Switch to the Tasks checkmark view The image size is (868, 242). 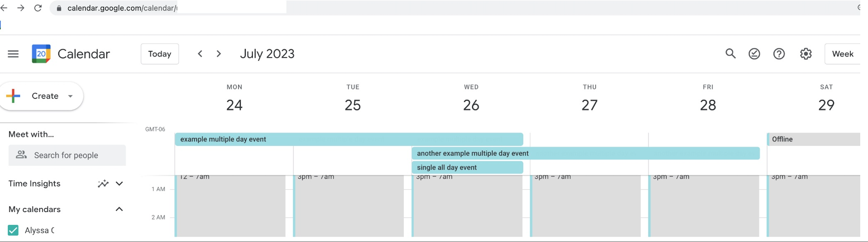754,54
